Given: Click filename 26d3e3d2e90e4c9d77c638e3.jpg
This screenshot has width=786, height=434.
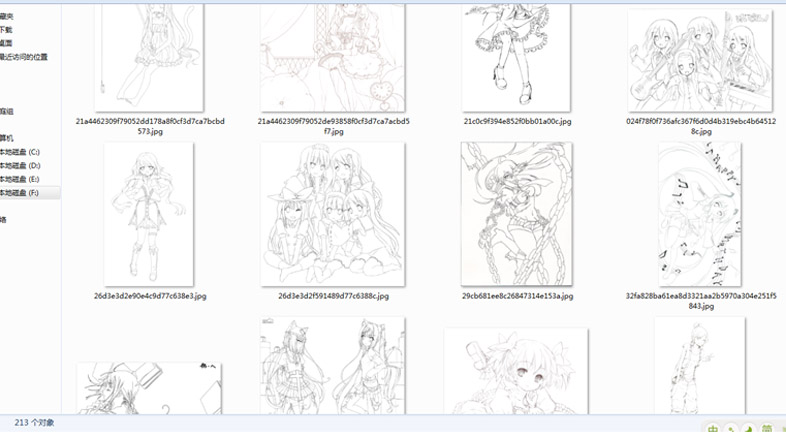Looking at the screenshot, I should pyautogui.click(x=150, y=296).
